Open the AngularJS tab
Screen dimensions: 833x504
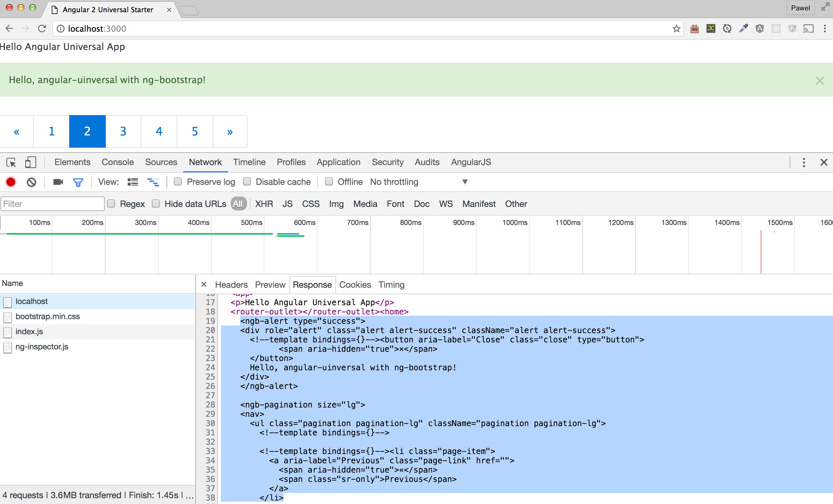pyautogui.click(x=471, y=162)
